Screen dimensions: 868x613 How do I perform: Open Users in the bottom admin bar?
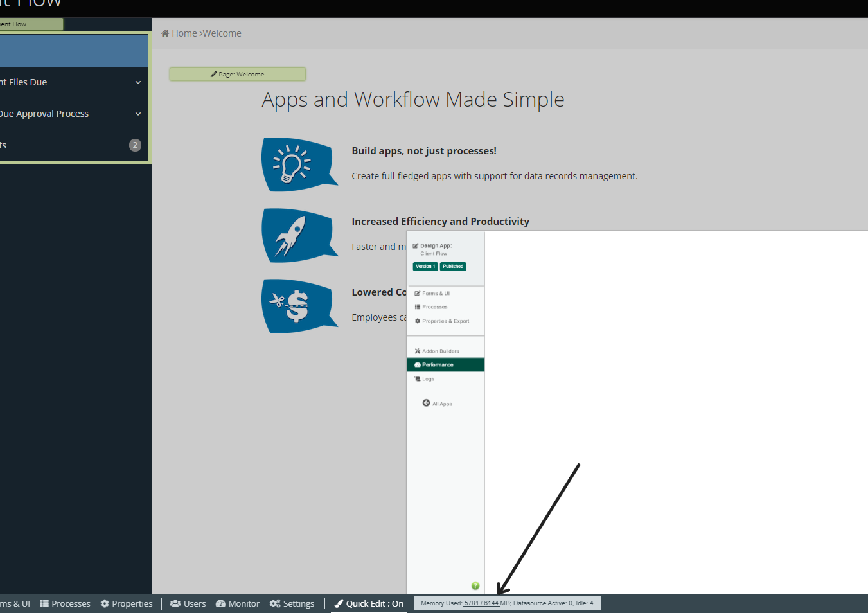coord(188,604)
